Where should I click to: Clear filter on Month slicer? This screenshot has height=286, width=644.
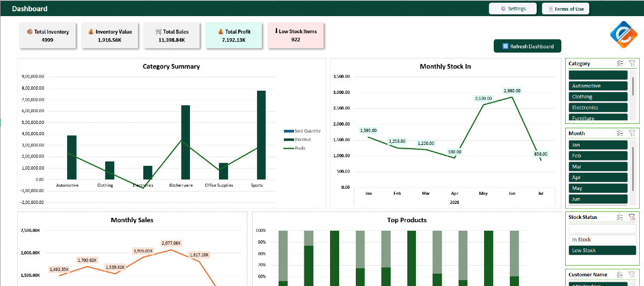tap(632, 133)
